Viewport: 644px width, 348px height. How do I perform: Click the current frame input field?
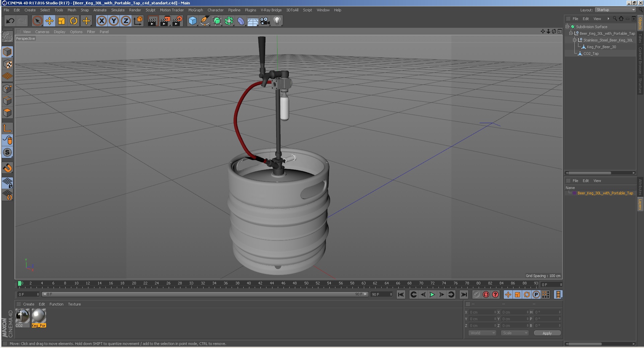(x=551, y=284)
